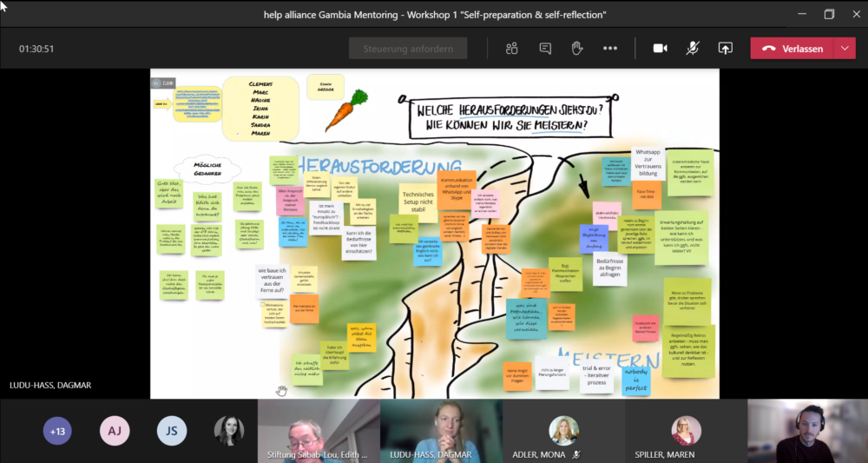The height and width of the screenshot is (463, 868).
Task: Unmute the microphone
Action: click(x=692, y=49)
